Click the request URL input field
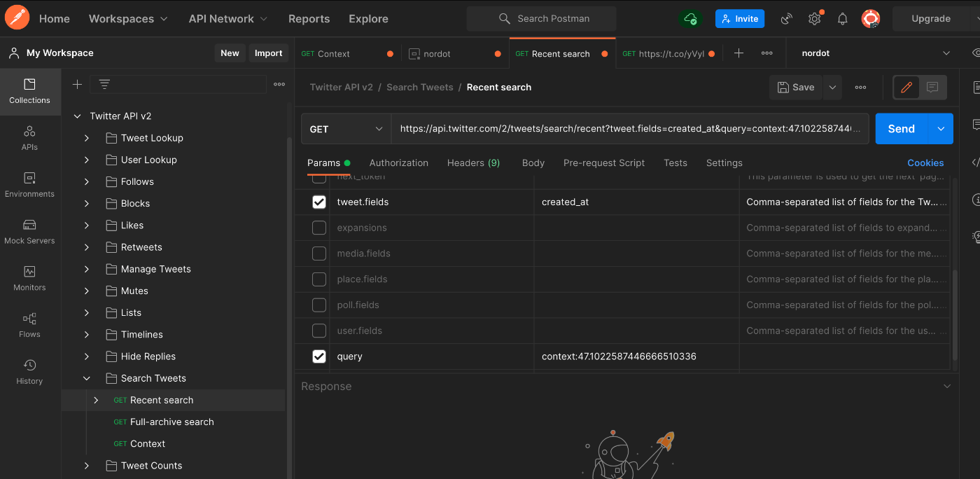This screenshot has width=980, height=479. coord(630,129)
